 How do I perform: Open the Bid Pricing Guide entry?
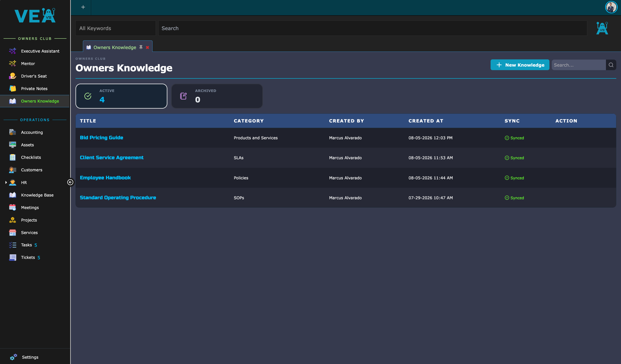tap(102, 138)
